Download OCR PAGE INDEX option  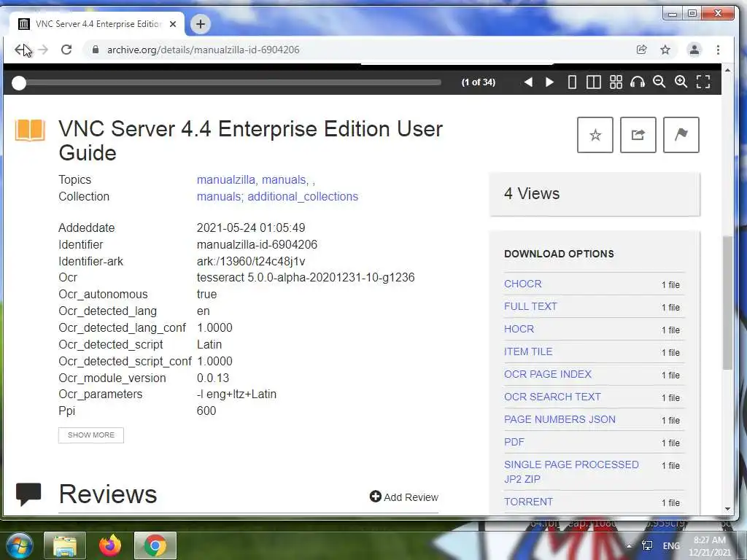[x=547, y=374]
